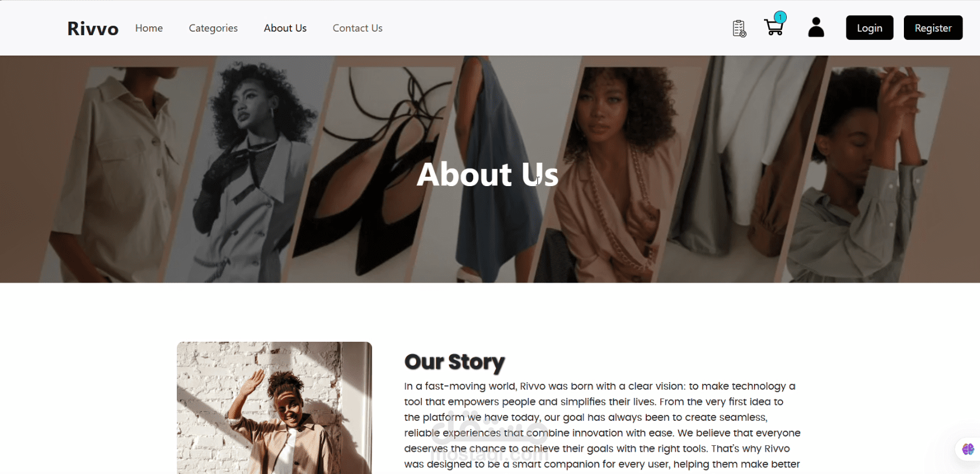Screen dimensions: 980x474
Task: Click the Login button
Action: (869, 28)
